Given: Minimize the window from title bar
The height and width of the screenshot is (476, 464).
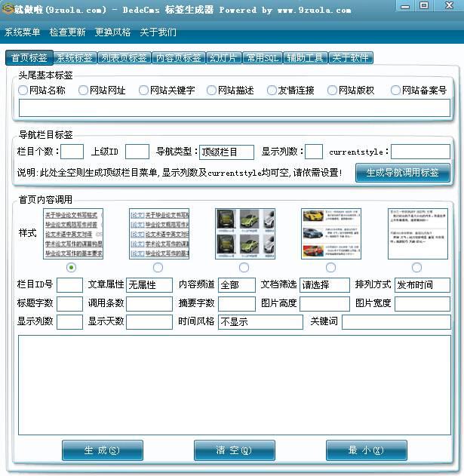Looking at the screenshot, I should [405, 6].
